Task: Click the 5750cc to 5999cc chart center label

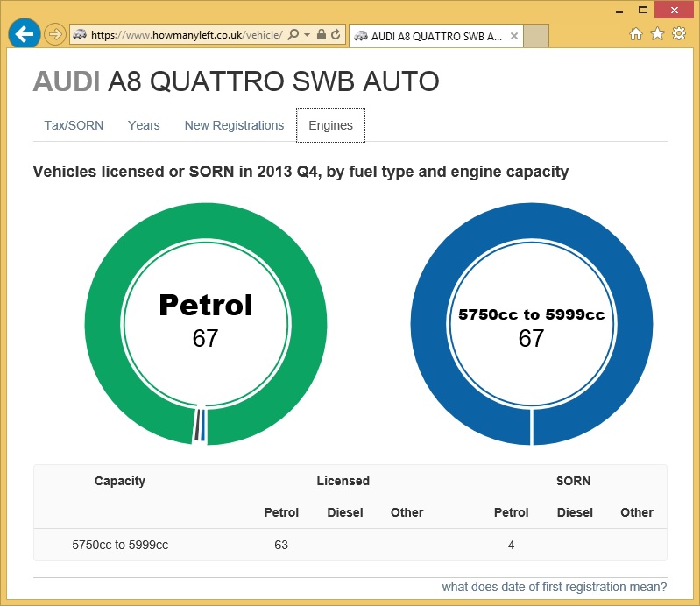Action: point(531,314)
